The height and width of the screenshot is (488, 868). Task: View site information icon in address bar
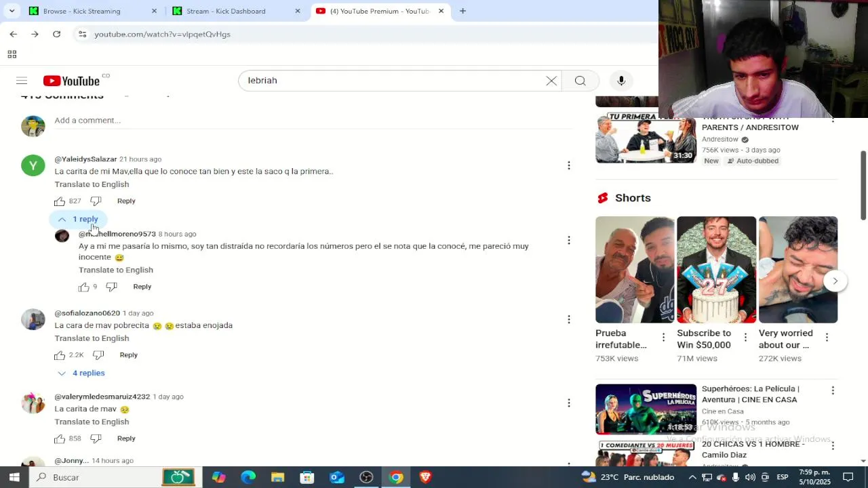click(x=82, y=34)
